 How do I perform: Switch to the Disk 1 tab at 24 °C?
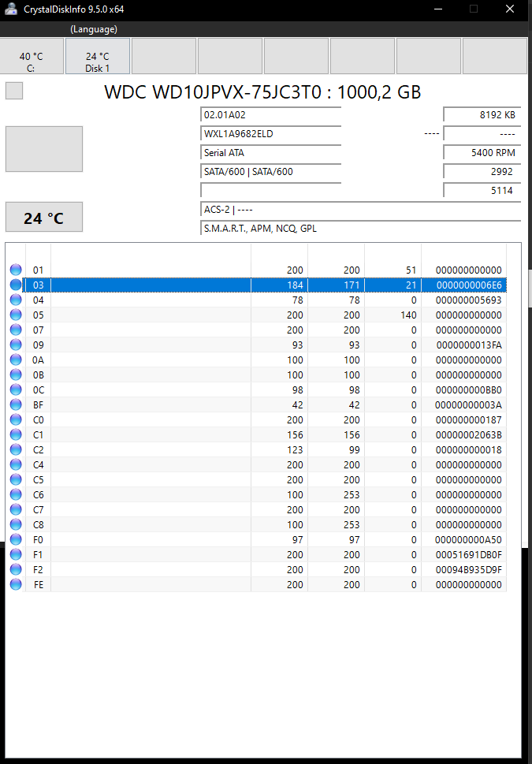tap(98, 56)
